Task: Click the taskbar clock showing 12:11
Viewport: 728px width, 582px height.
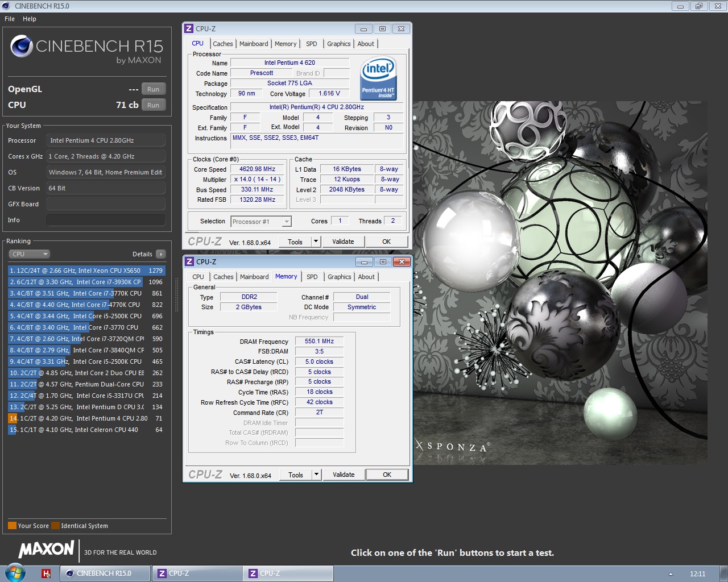Action: 697,574
